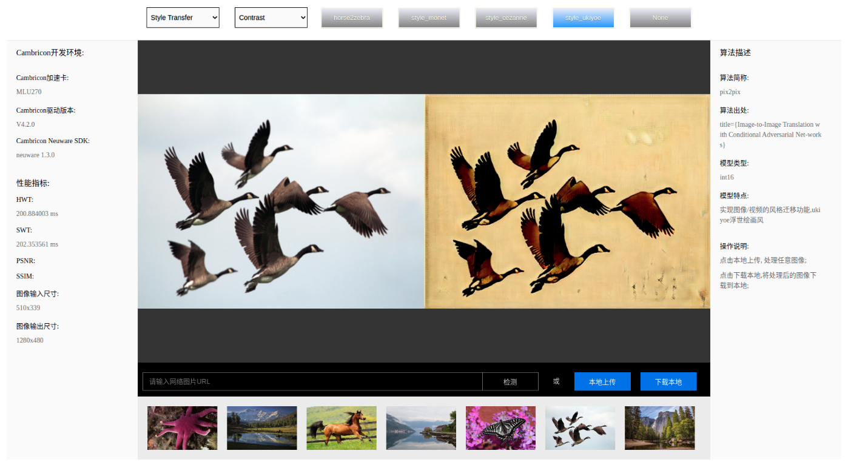The image size is (868, 462).
Task: Choose the mountain lake reflection thumbnail
Action: [x=262, y=428]
